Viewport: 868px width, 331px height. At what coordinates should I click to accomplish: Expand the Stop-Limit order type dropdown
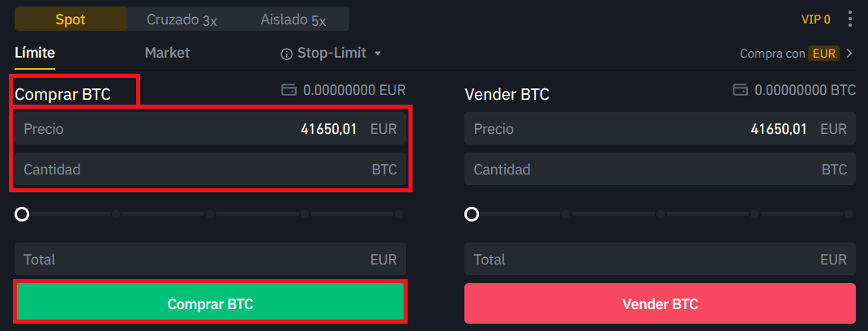point(377,54)
